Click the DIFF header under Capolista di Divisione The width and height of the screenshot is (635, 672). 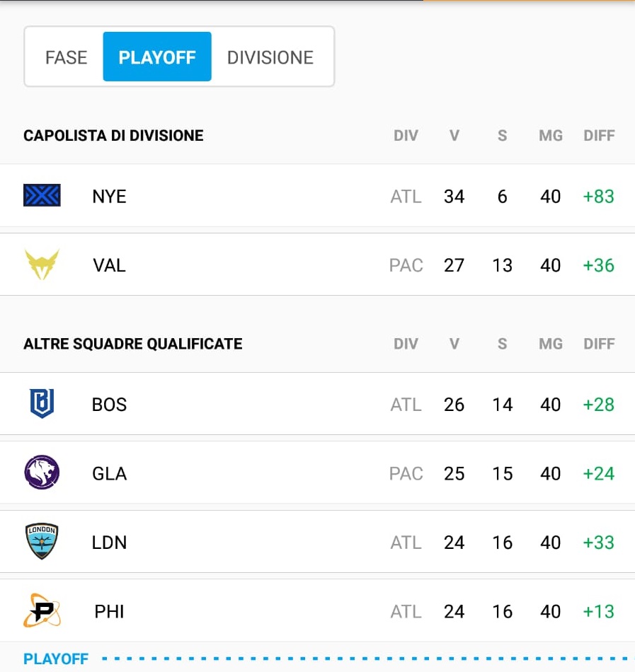(x=598, y=135)
